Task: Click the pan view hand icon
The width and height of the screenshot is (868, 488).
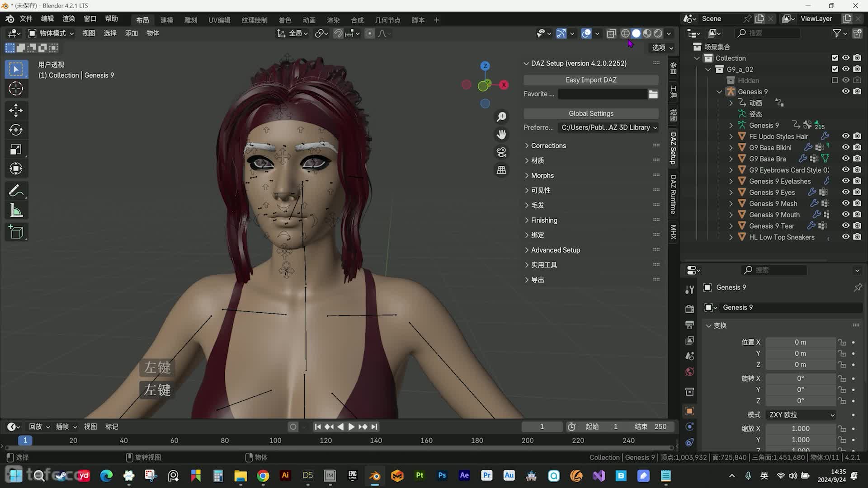Action: (x=501, y=135)
